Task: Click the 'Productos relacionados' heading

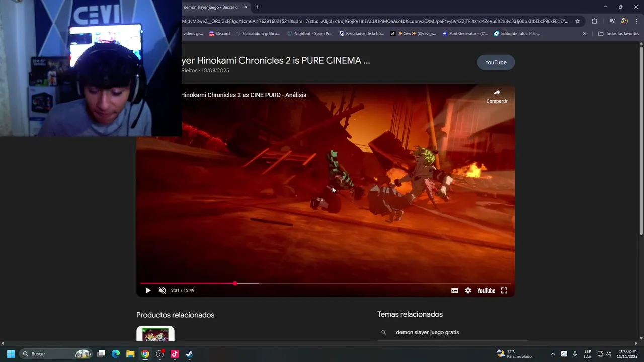Action: (x=175, y=315)
